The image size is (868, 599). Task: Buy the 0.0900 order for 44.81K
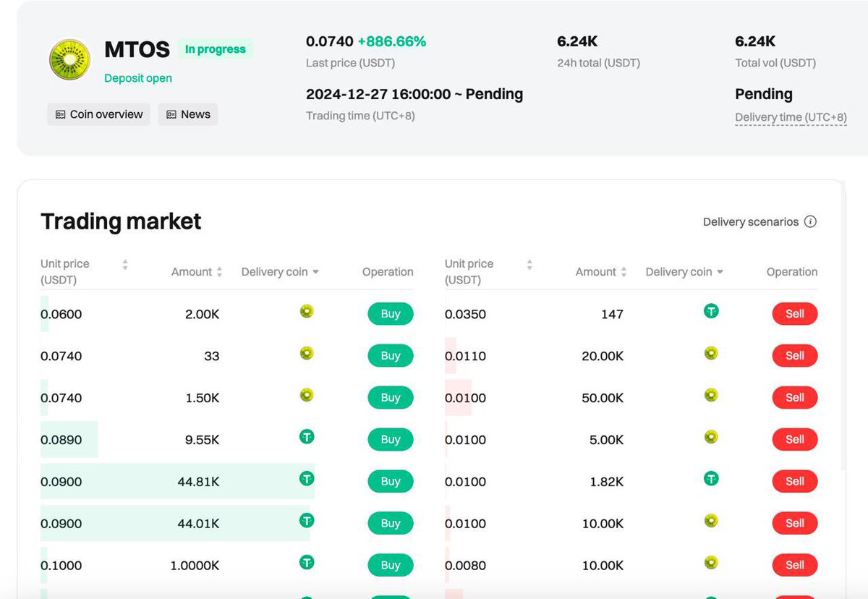click(391, 481)
